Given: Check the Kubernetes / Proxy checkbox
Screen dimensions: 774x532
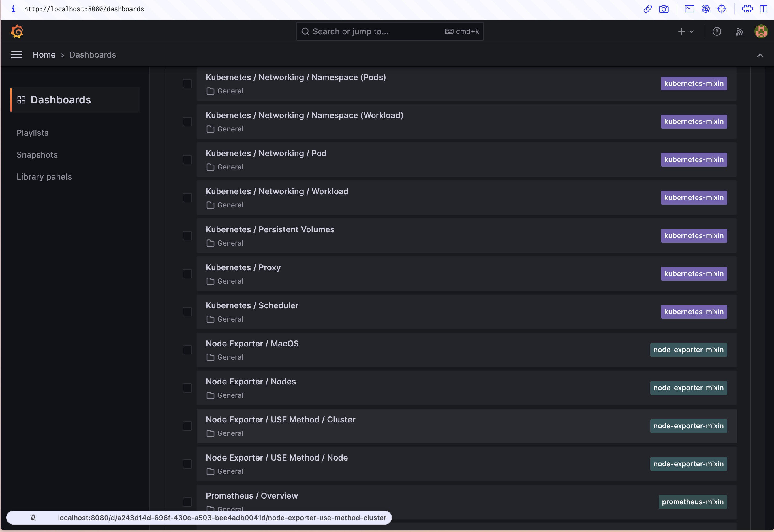Looking at the screenshot, I should [x=187, y=274].
